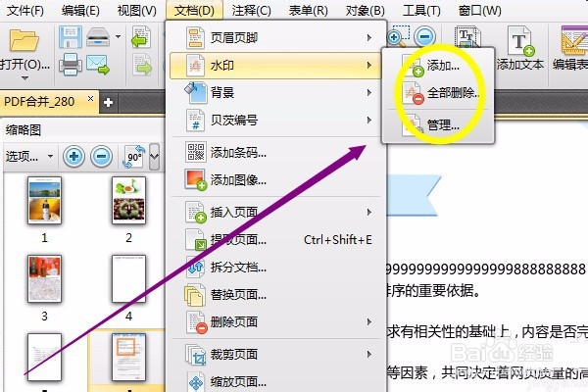Expand the 打开(O) dropdown arrow

pyautogui.click(x=24, y=78)
